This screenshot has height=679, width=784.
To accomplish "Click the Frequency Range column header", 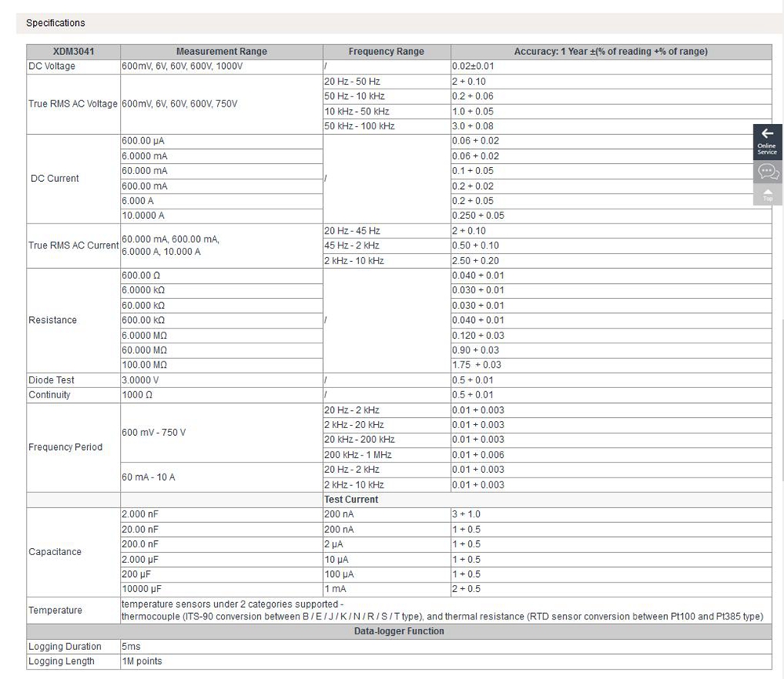I will 386,52.
